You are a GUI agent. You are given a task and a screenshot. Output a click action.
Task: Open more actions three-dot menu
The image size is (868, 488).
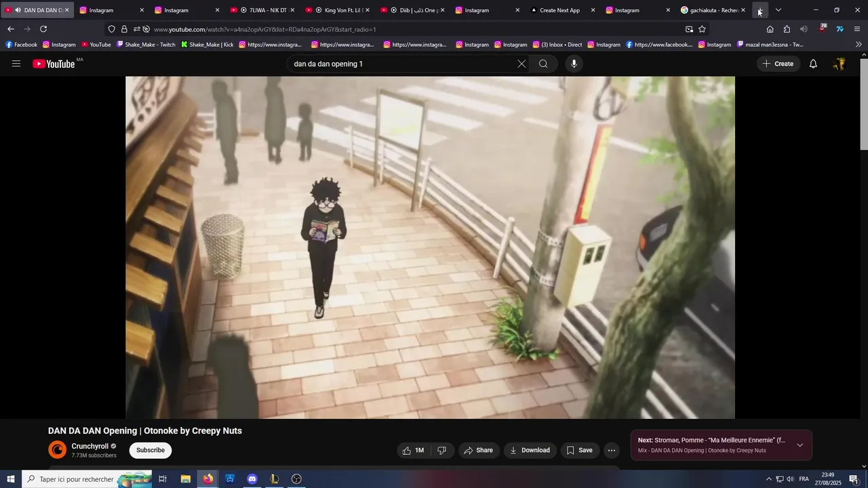coord(612,450)
